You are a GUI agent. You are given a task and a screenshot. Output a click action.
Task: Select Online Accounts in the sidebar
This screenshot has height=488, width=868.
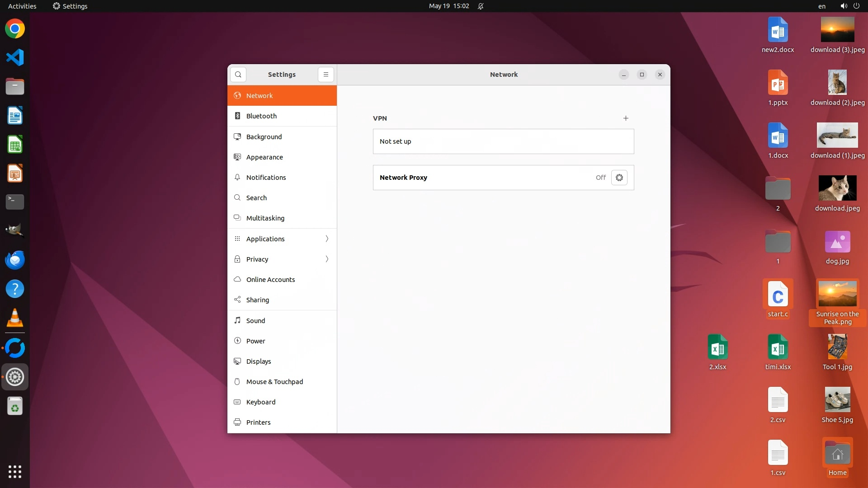point(270,279)
